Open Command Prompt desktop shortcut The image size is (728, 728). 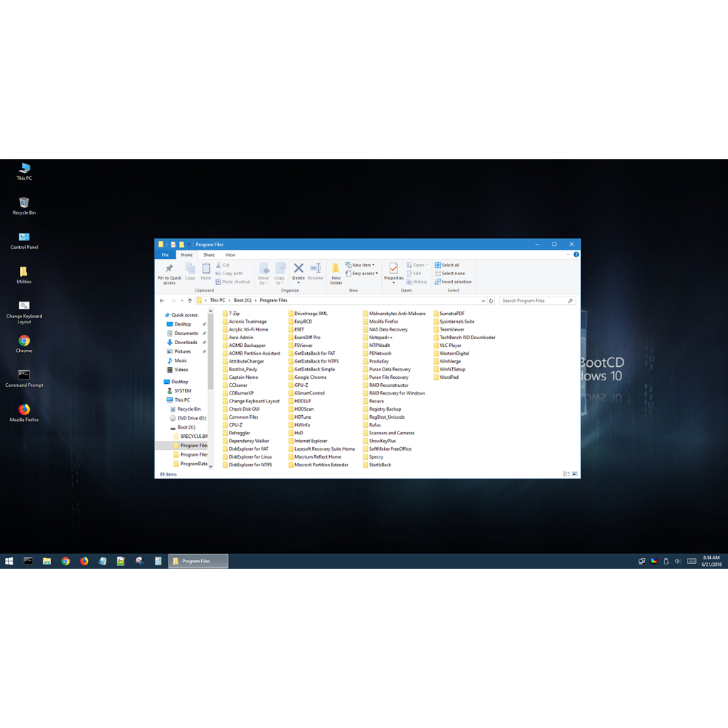coord(24,378)
